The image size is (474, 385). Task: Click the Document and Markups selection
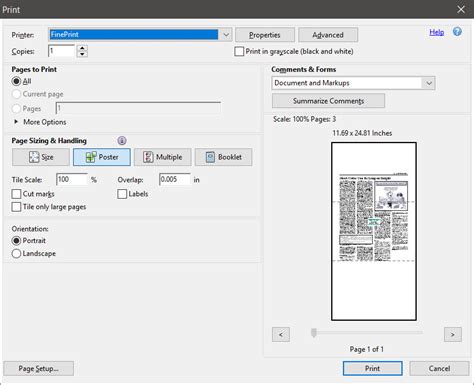(x=347, y=83)
